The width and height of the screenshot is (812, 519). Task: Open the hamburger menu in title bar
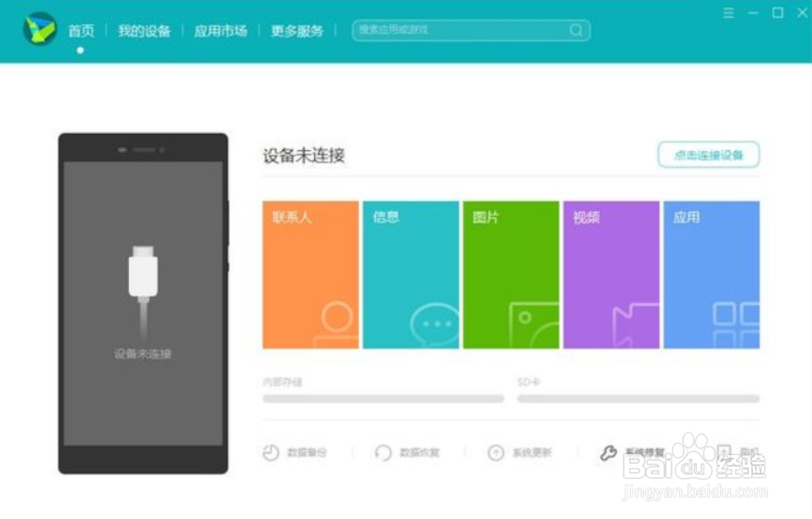728,13
